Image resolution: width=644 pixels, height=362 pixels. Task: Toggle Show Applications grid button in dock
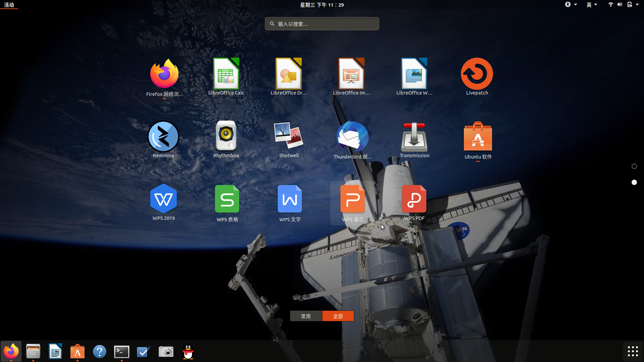coord(633,351)
